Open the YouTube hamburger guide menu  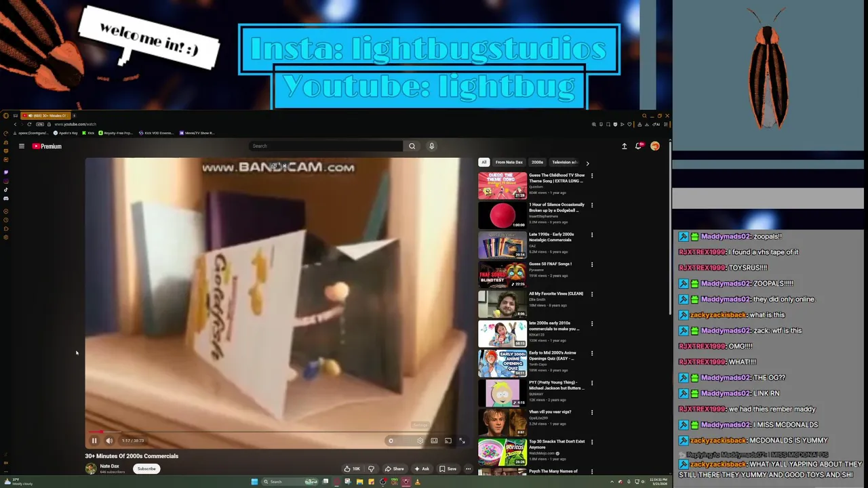coord(22,146)
